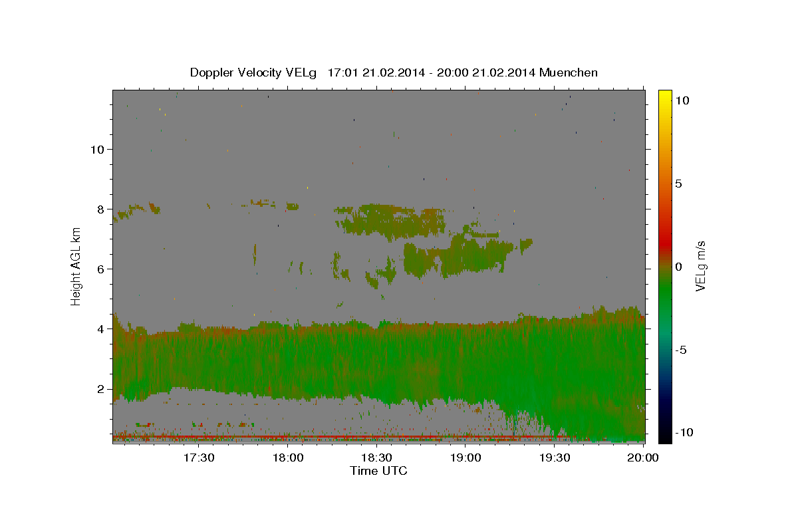
Task: Click the 19:30 time tick label
Action: (555, 458)
